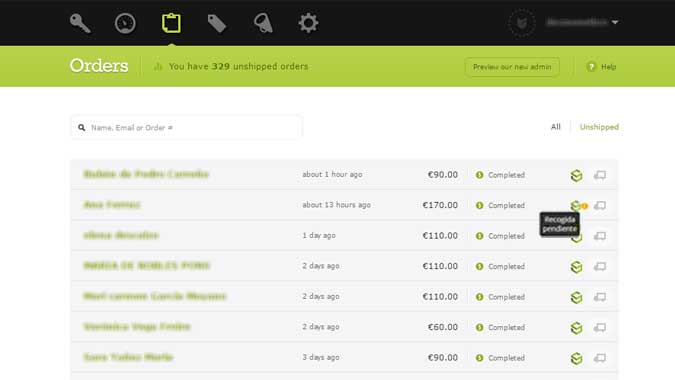Open customer name link of 1 day ago order
The image size is (675, 380).
tap(121, 235)
